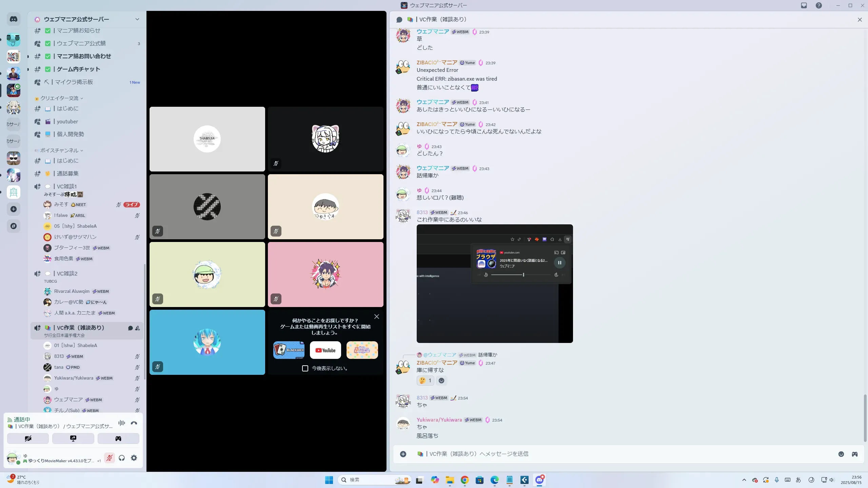Click the playback progress slider in shared image
The height and width of the screenshot is (488, 868).
pyautogui.click(x=521, y=275)
